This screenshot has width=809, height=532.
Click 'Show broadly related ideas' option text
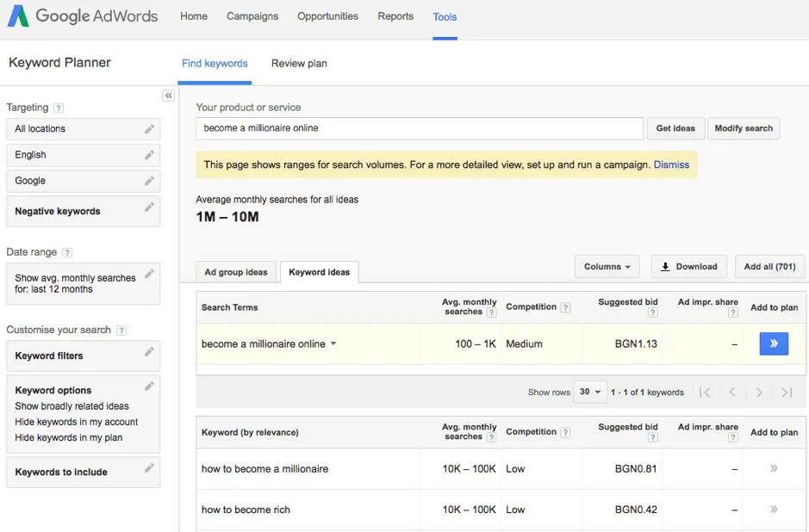tap(72, 406)
